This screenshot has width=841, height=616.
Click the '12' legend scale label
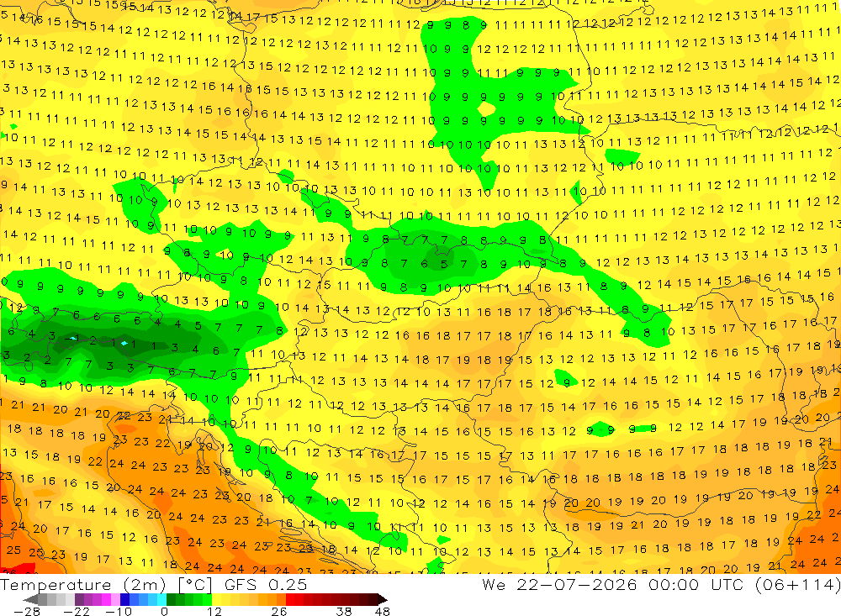(214, 611)
